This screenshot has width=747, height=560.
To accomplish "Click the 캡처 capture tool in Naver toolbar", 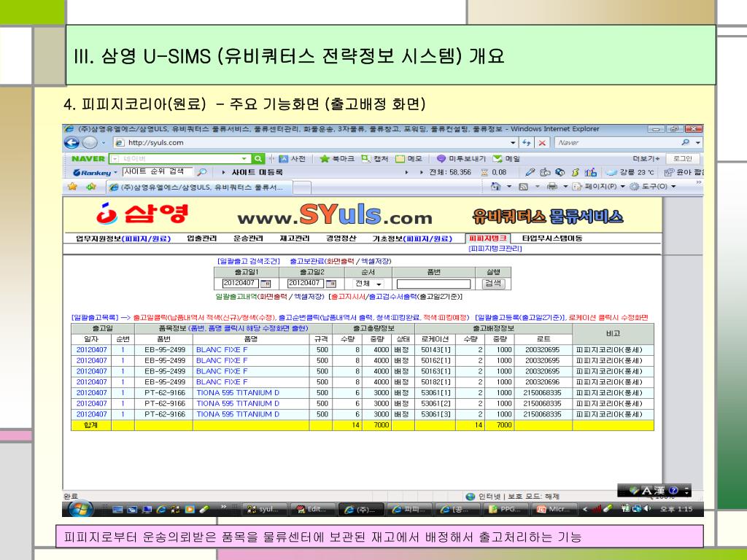I will click(x=376, y=158).
